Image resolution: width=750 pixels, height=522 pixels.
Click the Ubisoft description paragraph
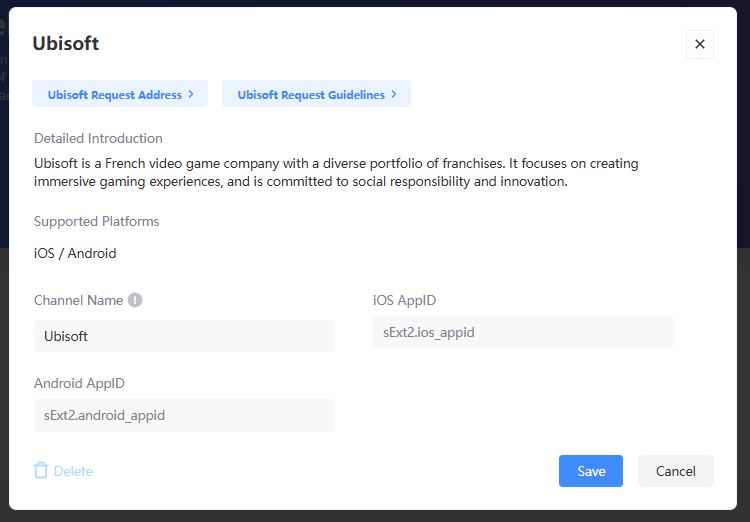pos(336,172)
